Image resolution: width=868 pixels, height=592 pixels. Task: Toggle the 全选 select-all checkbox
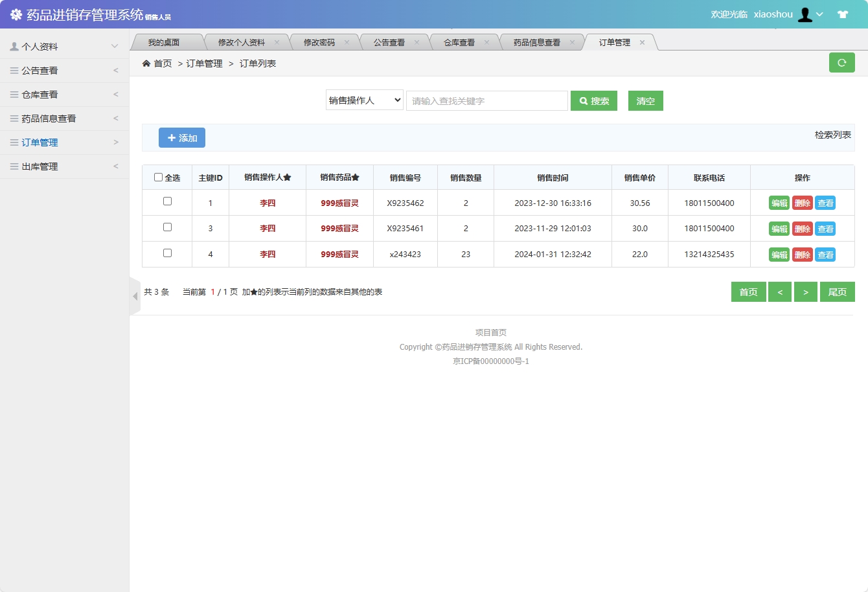(x=159, y=176)
